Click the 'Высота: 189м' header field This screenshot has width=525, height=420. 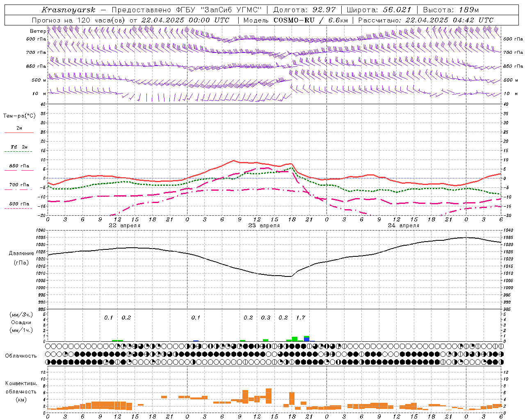click(x=451, y=10)
